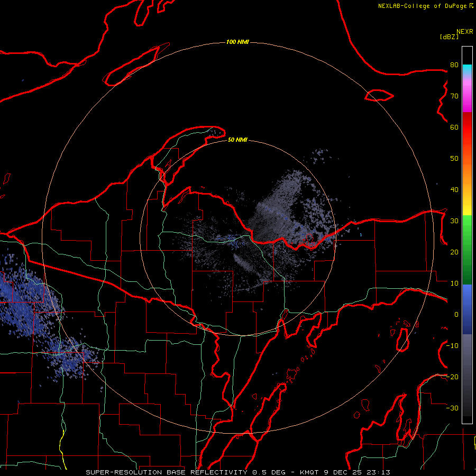476x476 pixels.
Task: Click the [dBZ] legend unit label
Action: click(449, 37)
